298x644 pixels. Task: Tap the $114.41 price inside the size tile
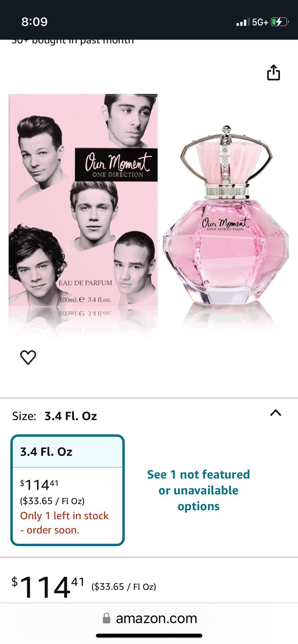(39, 485)
